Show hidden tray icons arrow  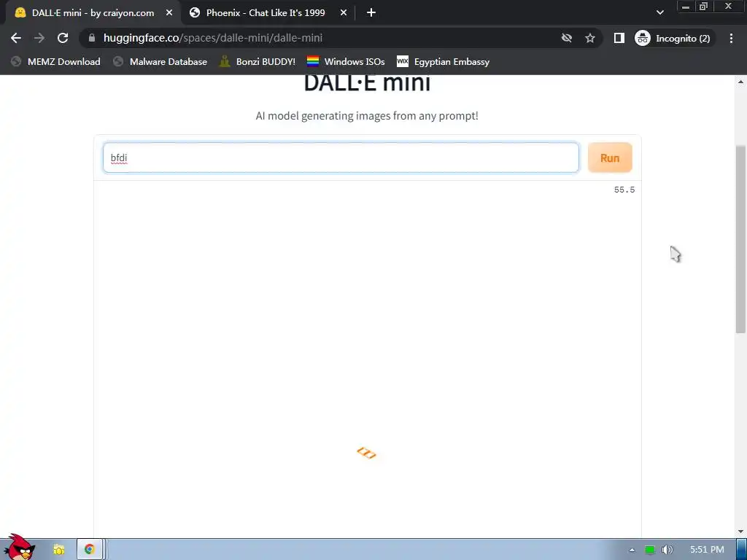coord(632,550)
